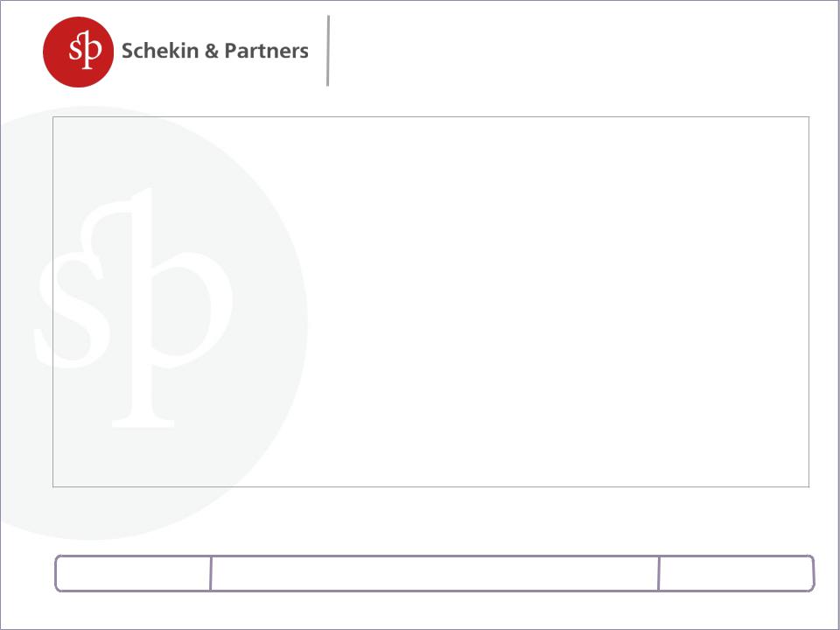Screen dimensions: 840x630
Task: Select the left segment of bottom bar
Action: [x=133, y=574]
